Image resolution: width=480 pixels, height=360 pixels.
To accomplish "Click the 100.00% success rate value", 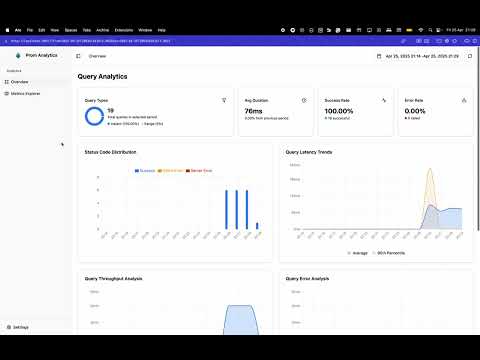I will click(x=339, y=111).
